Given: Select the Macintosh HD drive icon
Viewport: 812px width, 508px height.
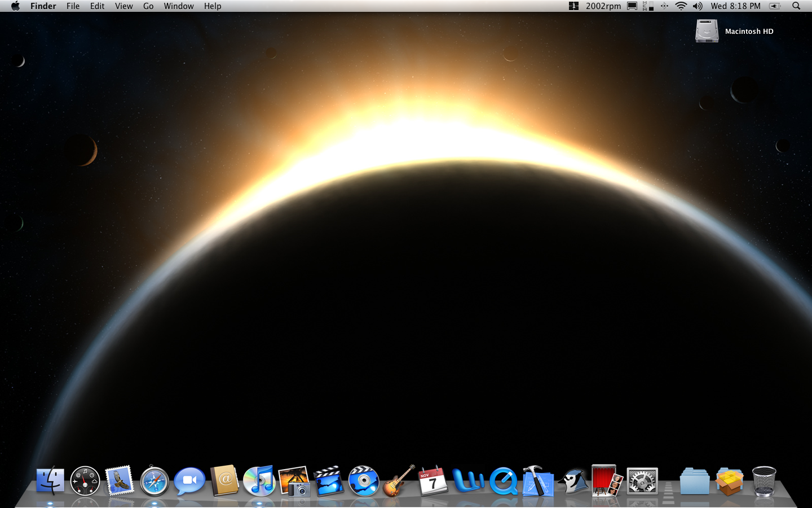Looking at the screenshot, I should coord(707,31).
